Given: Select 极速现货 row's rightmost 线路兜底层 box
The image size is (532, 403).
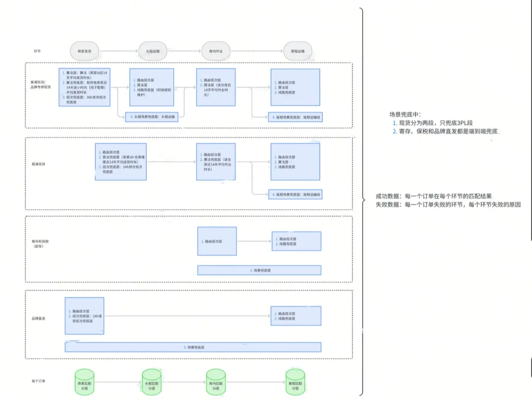Looking at the screenshot, I should click(x=295, y=162).
